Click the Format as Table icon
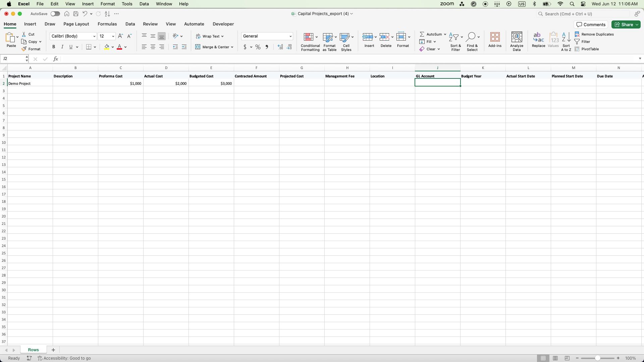 (328, 37)
